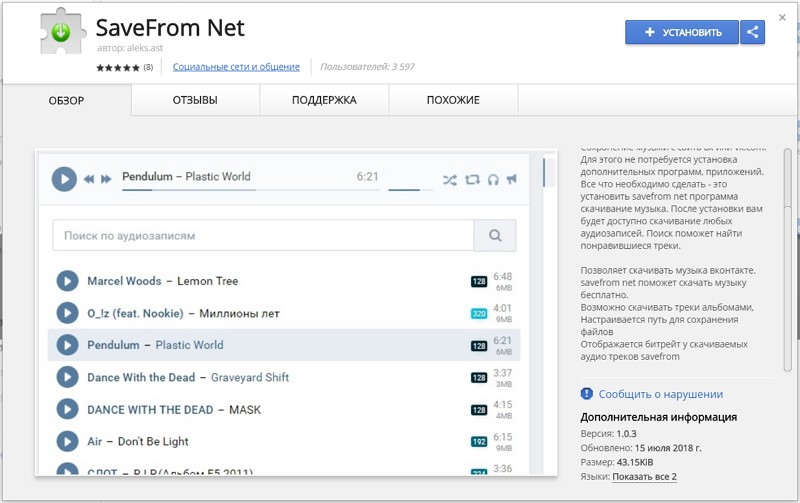This screenshot has width=800, height=503.
Task: Click the 128 bitrate badge for Graveyard Shift
Action: pyautogui.click(x=479, y=378)
